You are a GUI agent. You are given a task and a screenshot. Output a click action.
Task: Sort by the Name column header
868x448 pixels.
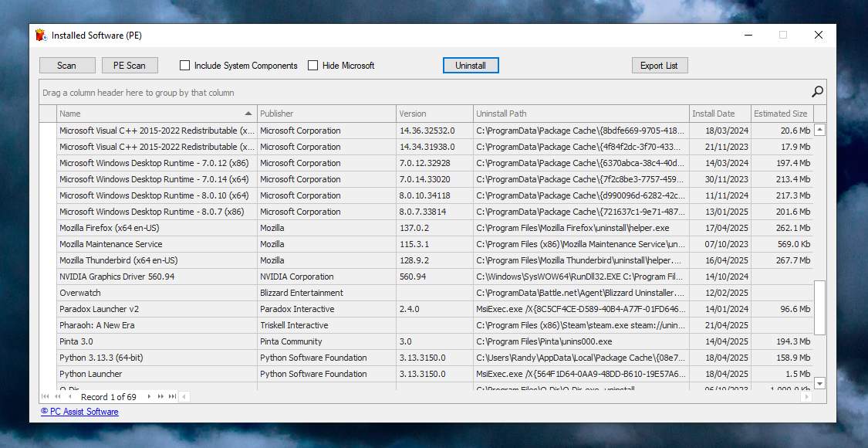point(157,114)
